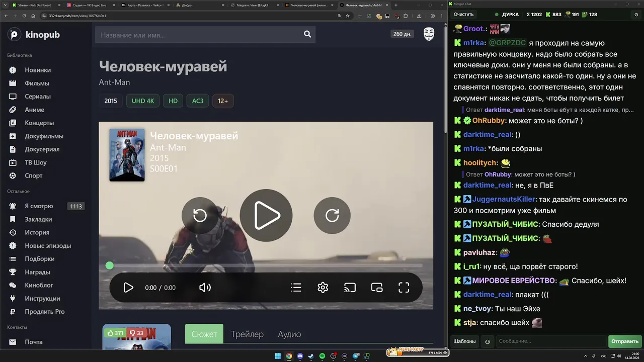
Task: Click the 12+ age rating badge
Action: [223, 101]
